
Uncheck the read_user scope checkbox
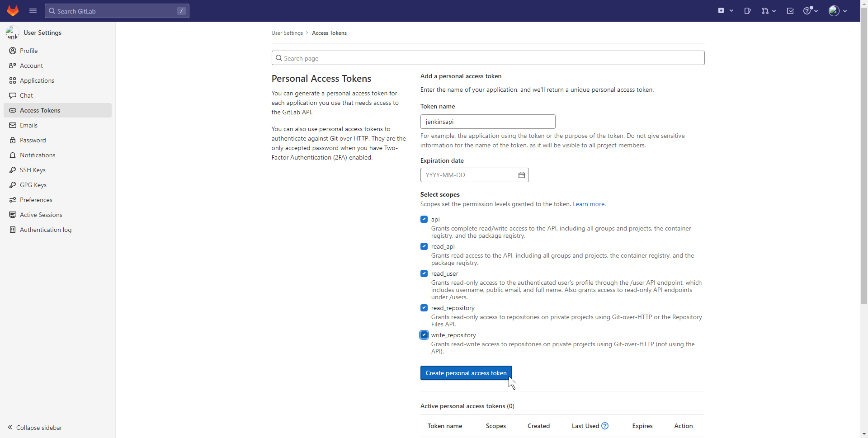point(424,273)
